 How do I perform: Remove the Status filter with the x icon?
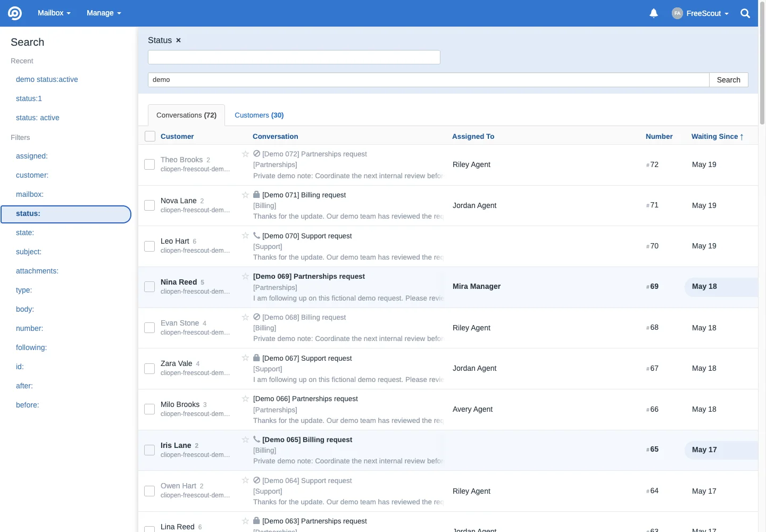178,40
